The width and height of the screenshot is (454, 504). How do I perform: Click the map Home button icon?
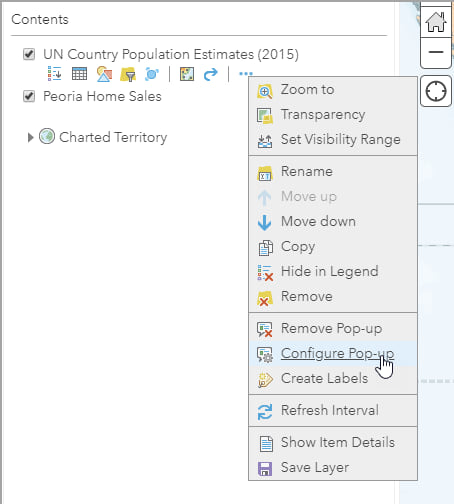point(436,22)
